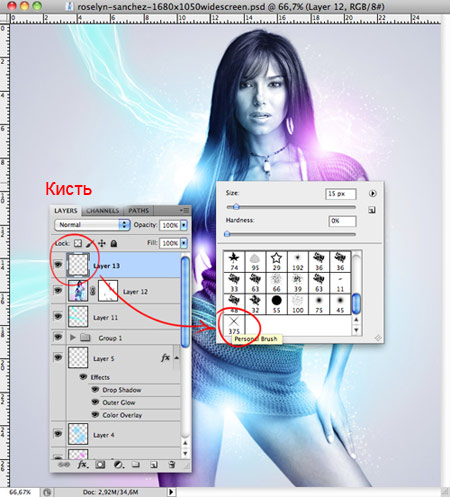Viewport: 450px width, 497px height.
Task: Toggle Layer 4 visibility
Action: pyautogui.click(x=58, y=434)
